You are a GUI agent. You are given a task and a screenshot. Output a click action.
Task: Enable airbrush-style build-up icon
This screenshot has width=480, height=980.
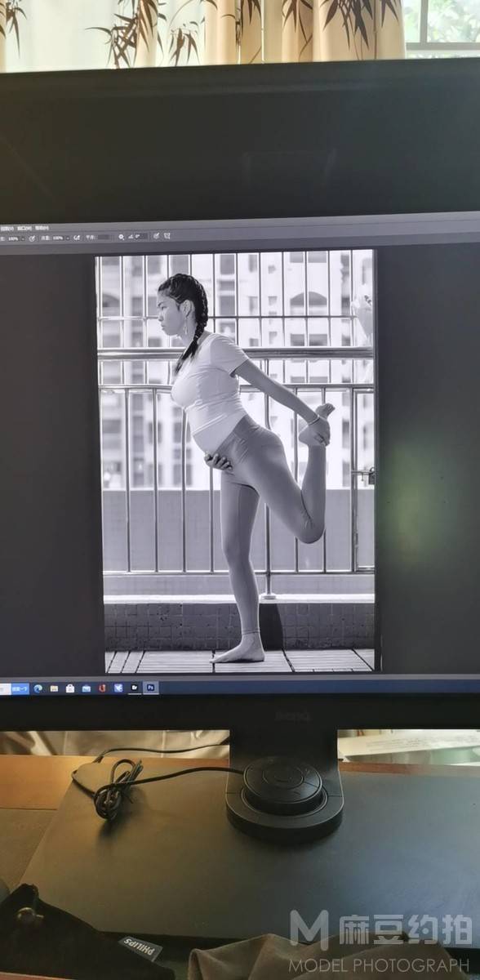coord(77,238)
